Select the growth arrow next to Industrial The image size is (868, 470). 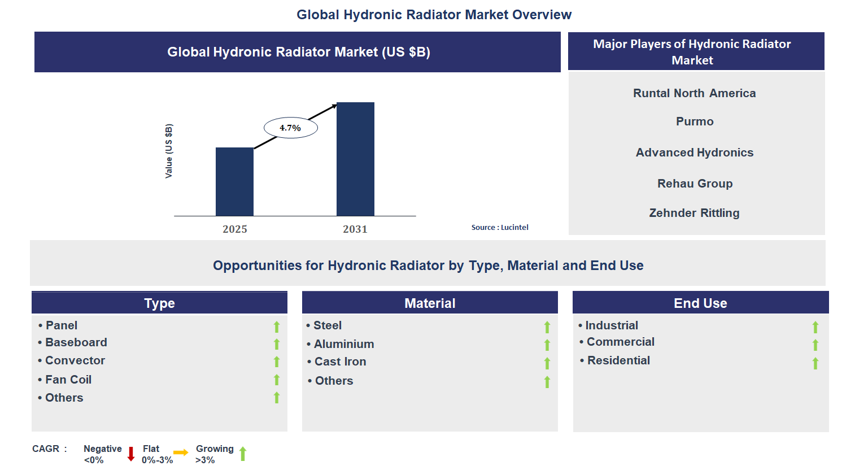click(x=815, y=327)
